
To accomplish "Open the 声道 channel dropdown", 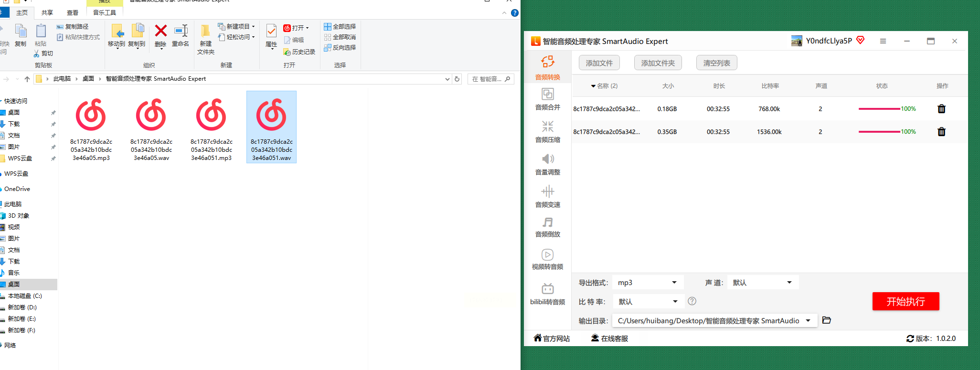I will pyautogui.click(x=763, y=283).
